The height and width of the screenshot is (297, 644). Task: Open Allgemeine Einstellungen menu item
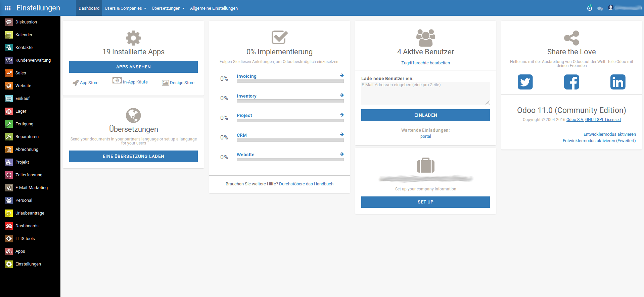(214, 8)
